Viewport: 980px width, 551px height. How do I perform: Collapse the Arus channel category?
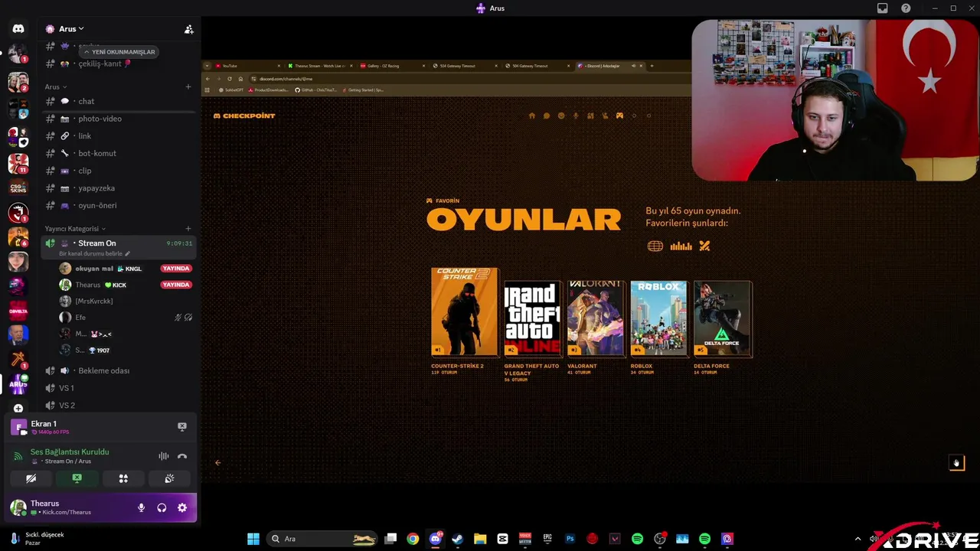(56, 86)
